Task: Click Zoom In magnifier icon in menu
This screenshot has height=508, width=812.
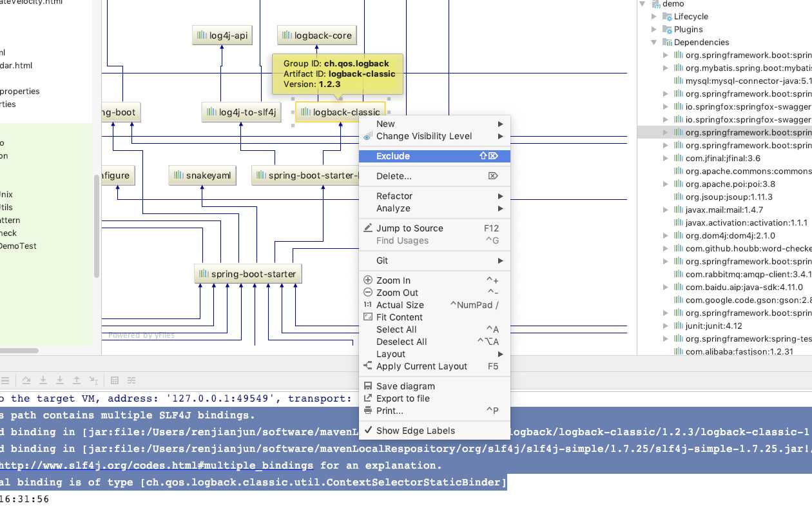Action: click(x=368, y=280)
